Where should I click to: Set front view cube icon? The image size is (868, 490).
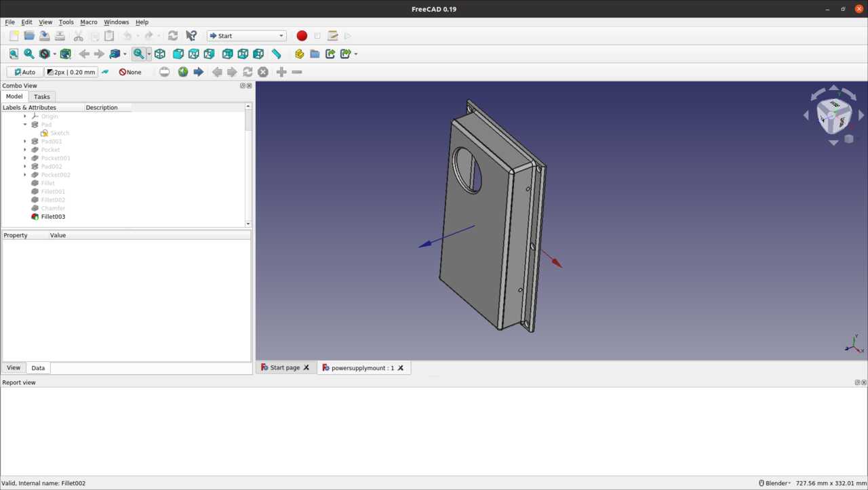pyautogui.click(x=178, y=54)
